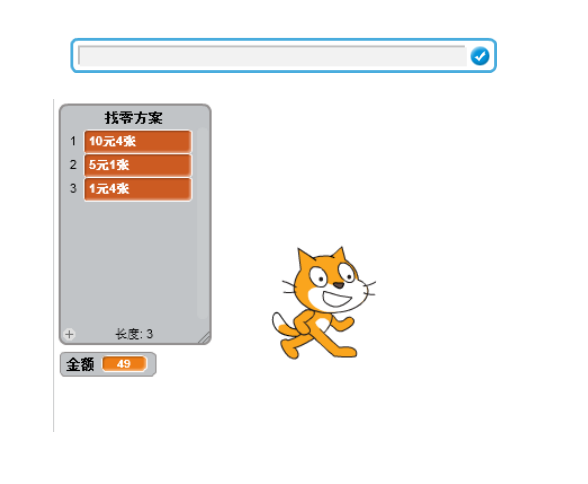Select list entry 10元4张

click(138, 141)
